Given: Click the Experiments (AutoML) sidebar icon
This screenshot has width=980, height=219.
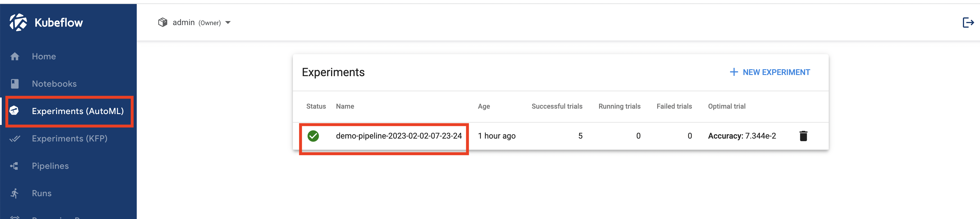Looking at the screenshot, I should pos(14,111).
